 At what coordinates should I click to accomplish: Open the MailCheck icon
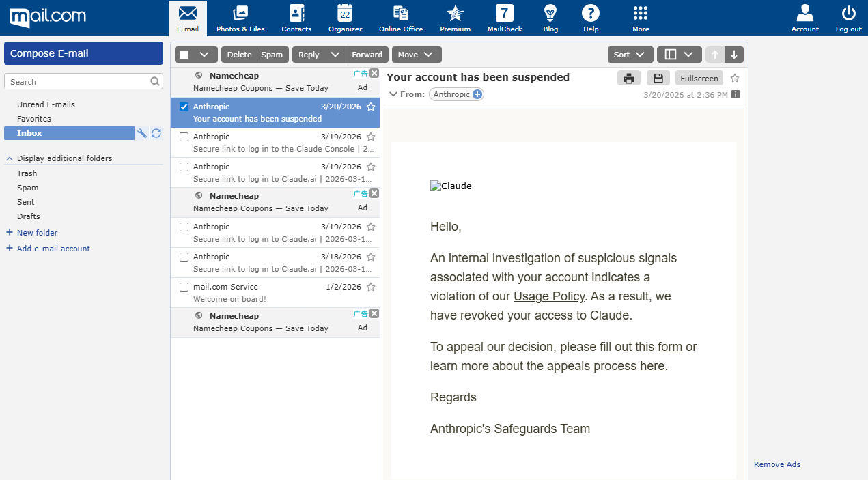(505, 18)
